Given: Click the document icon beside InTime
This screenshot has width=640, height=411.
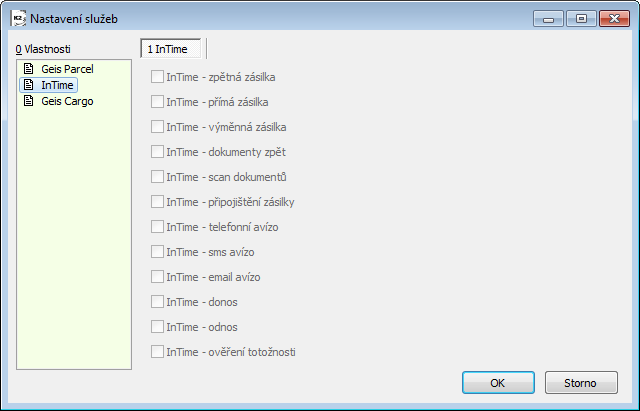Looking at the screenshot, I should 29,85.
